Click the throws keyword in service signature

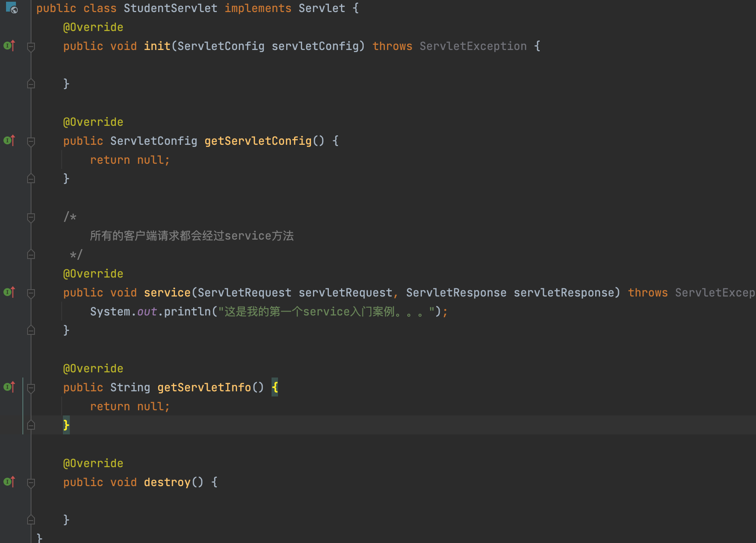[x=648, y=293]
